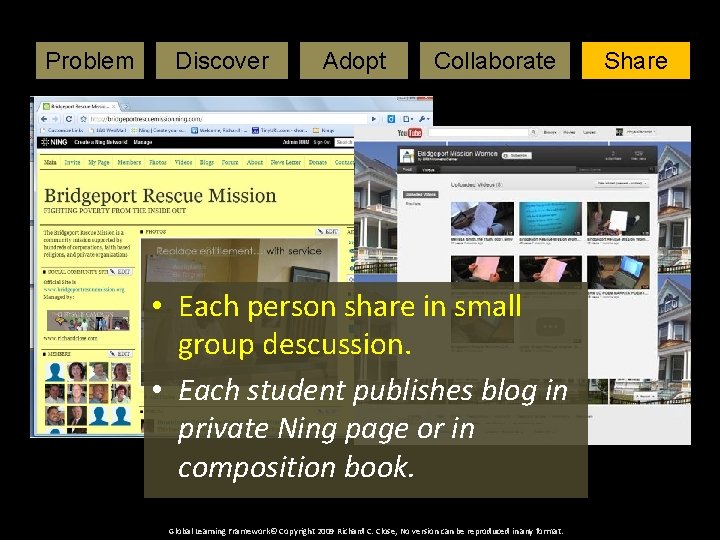The height and width of the screenshot is (540, 720).
Task: Open the Invite nav tab
Action: point(72,163)
